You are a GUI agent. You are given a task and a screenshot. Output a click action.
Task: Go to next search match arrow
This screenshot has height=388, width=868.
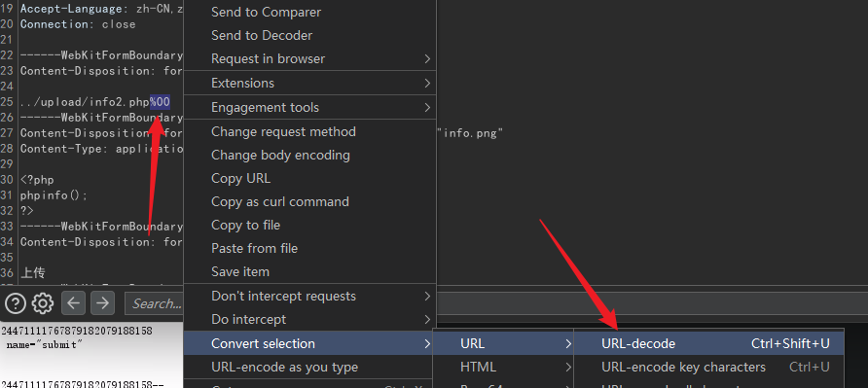102,303
